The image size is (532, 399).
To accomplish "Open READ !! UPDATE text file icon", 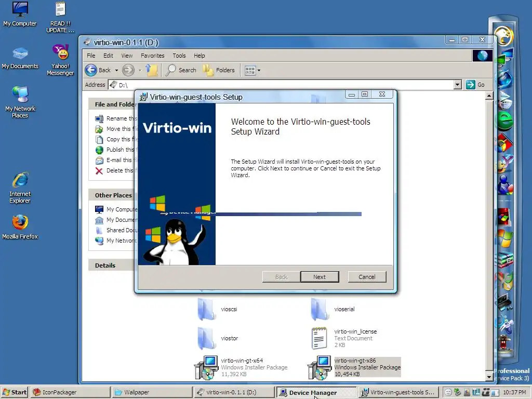I will point(60,17).
